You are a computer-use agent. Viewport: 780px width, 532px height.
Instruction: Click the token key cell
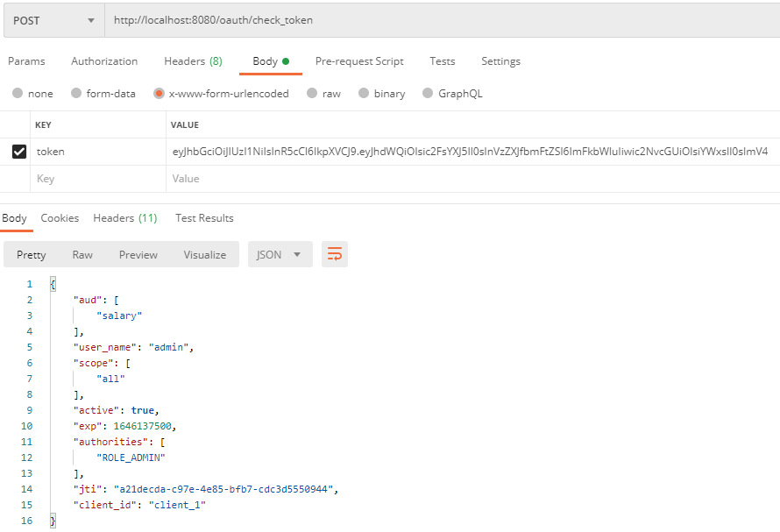[x=98, y=152]
